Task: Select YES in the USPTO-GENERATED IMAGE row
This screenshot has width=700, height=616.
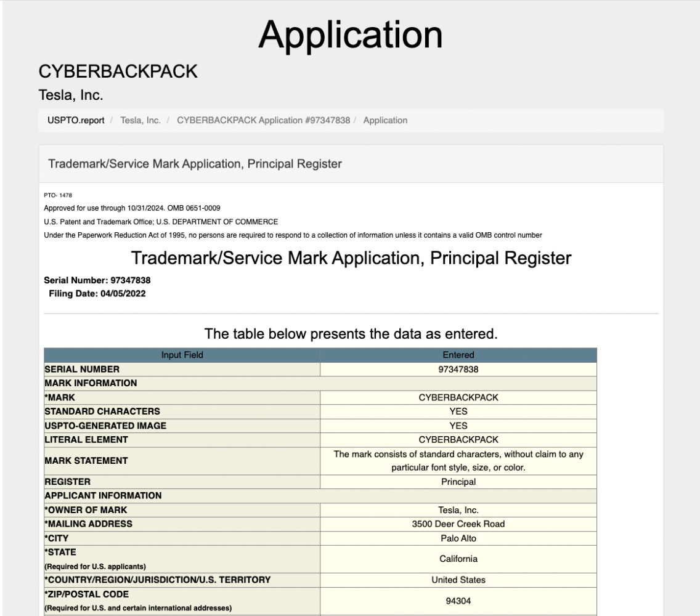Action: tap(458, 426)
